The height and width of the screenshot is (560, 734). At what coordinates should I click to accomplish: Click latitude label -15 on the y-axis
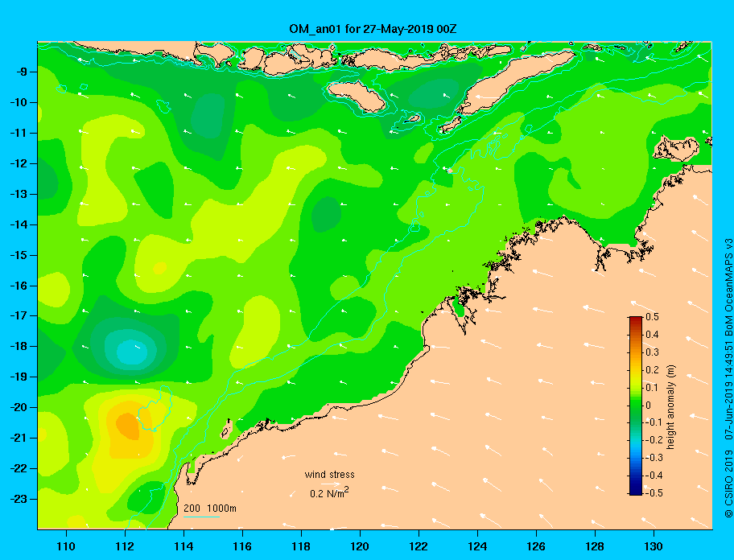pyautogui.click(x=19, y=255)
